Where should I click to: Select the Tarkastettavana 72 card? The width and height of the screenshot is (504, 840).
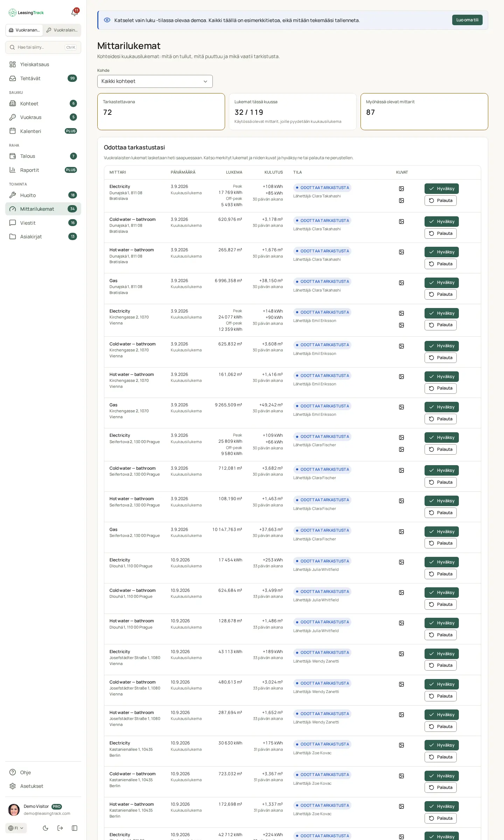[x=161, y=112]
